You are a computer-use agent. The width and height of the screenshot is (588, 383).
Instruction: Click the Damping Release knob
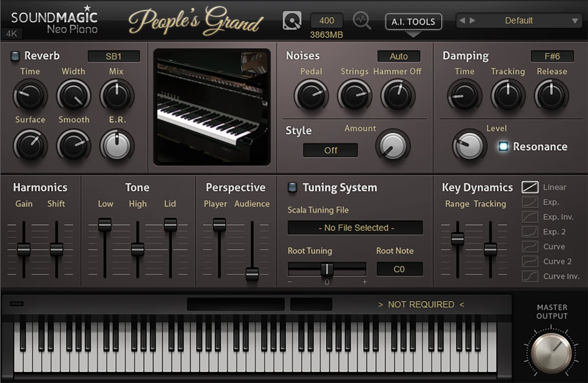click(x=551, y=96)
